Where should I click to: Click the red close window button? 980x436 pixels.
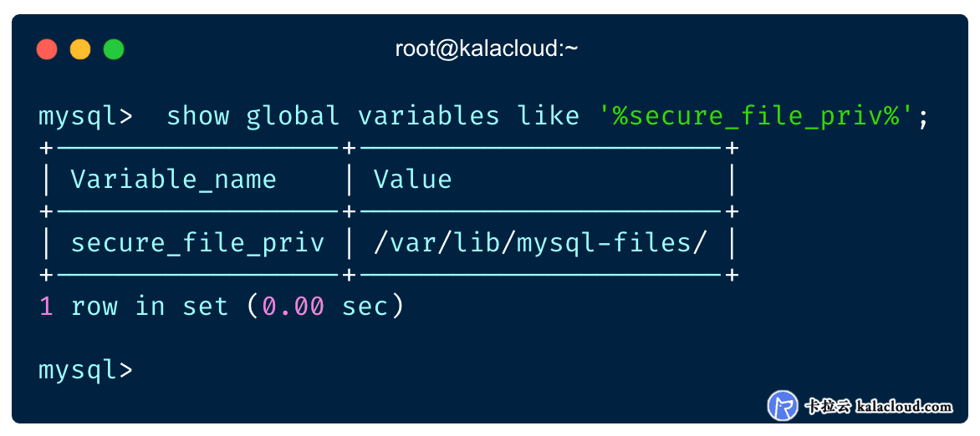[47, 49]
